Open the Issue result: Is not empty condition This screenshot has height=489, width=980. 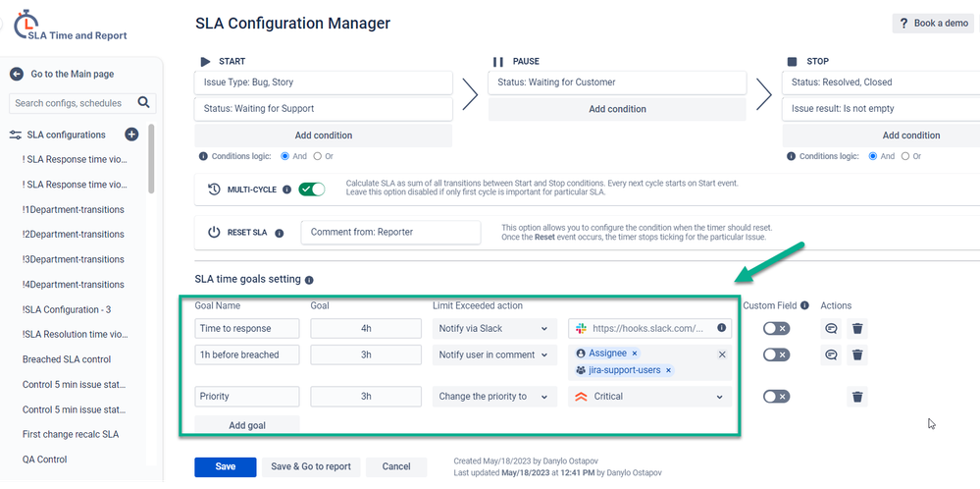click(x=881, y=109)
